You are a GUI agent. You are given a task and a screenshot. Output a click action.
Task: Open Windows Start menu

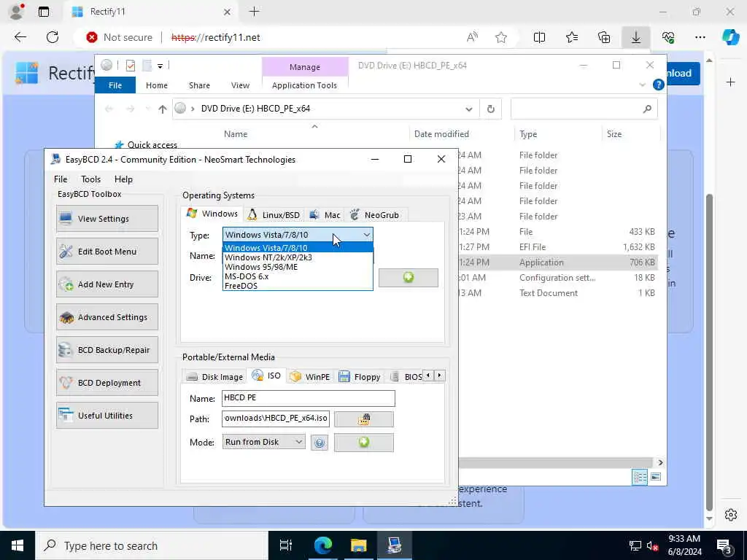click(x=18, y=545)
